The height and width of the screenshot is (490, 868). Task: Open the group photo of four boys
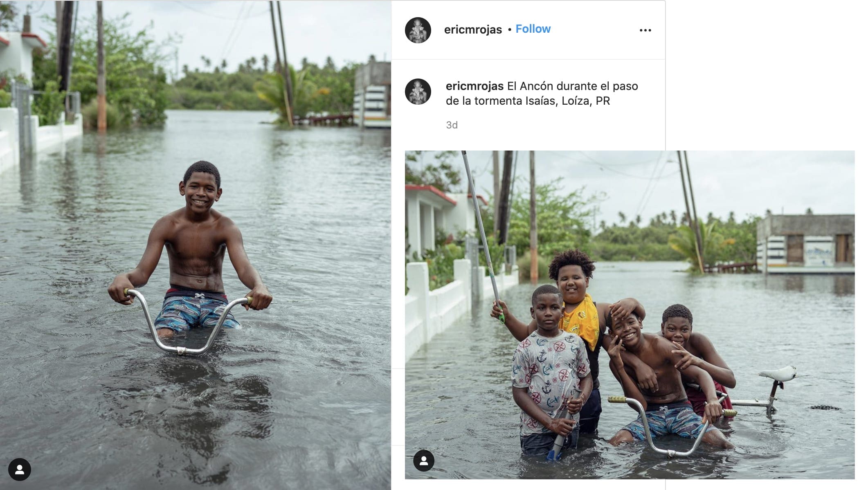click(629, 314)
